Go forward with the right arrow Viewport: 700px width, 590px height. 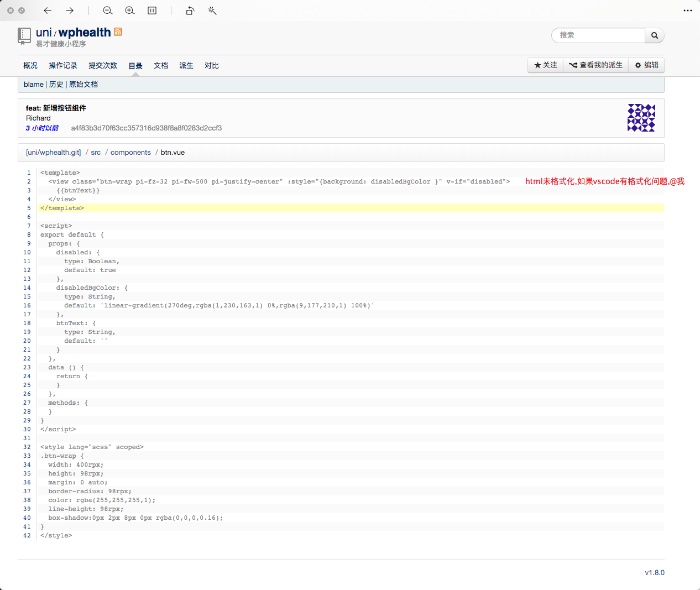[70, 11]
